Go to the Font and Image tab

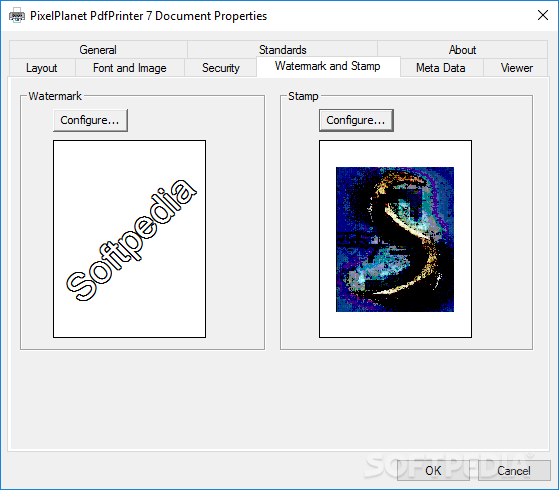coord(130,68)
